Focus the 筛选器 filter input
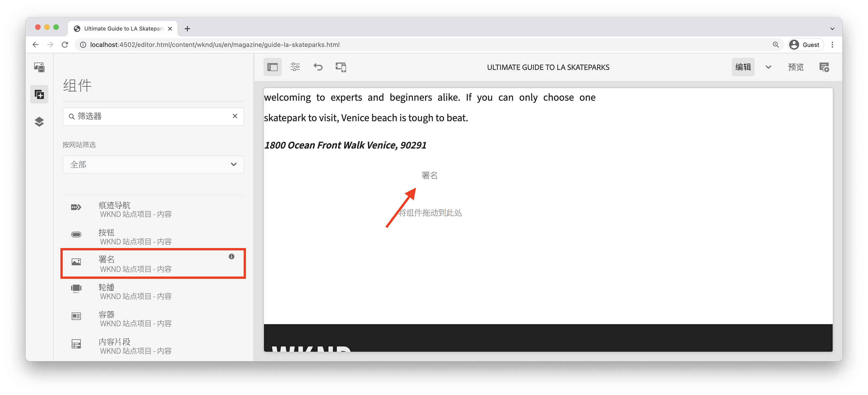Screen dimensions: 868x395 click(148, 116)
